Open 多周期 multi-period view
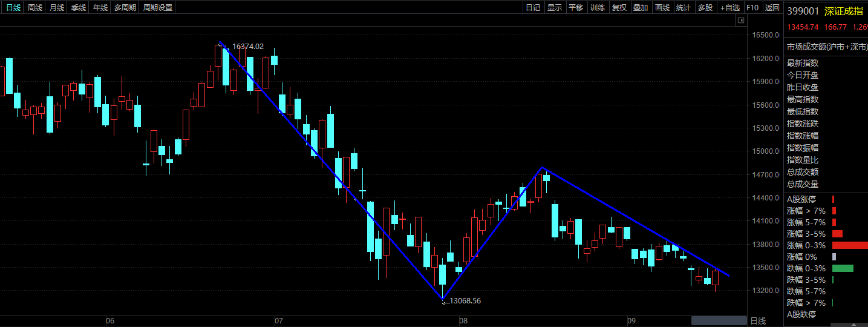Image resolution: width=868 pixels, height=327 pixels. coord(125,8)
